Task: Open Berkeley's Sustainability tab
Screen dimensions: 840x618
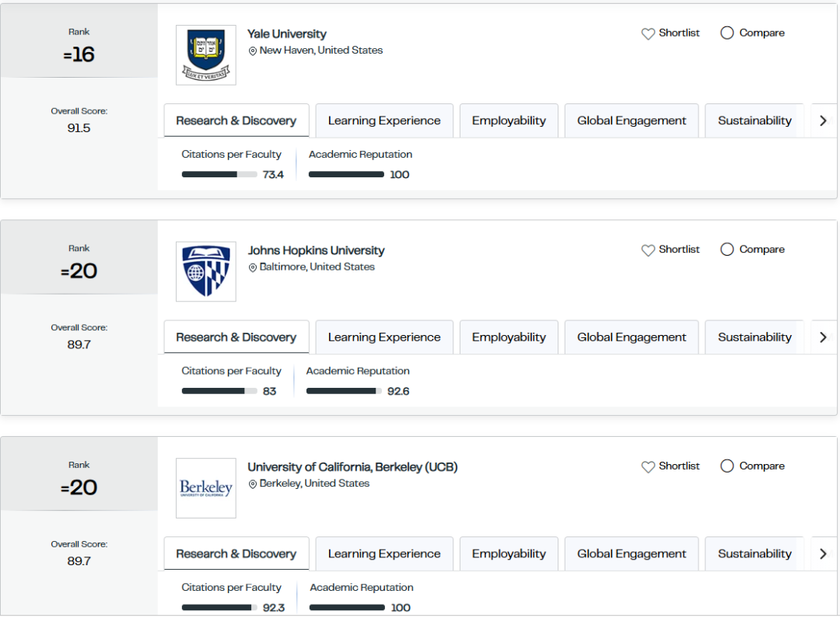Action: 754,553
